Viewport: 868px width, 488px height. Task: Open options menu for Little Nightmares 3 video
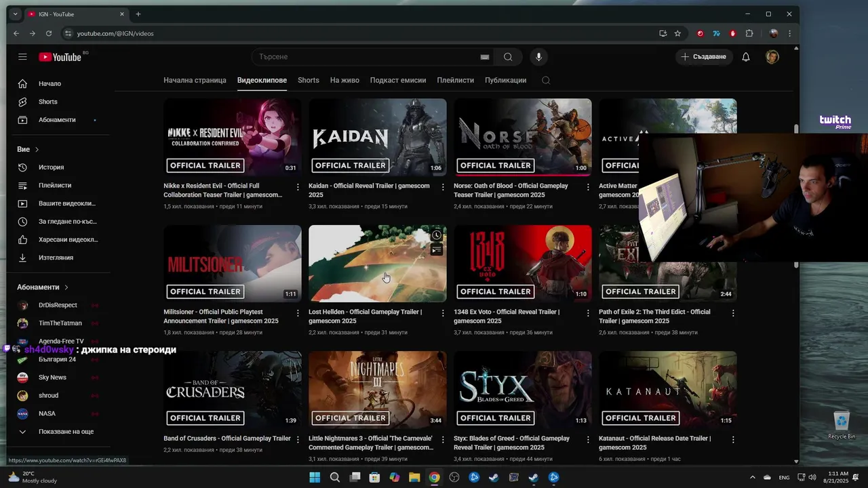pos(443,439)
